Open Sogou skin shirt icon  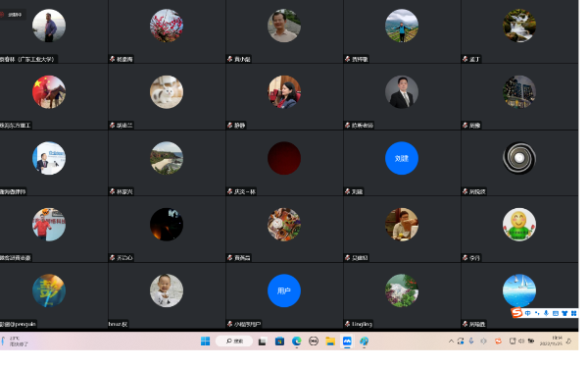pyautogui.click(x=564, y=313)
